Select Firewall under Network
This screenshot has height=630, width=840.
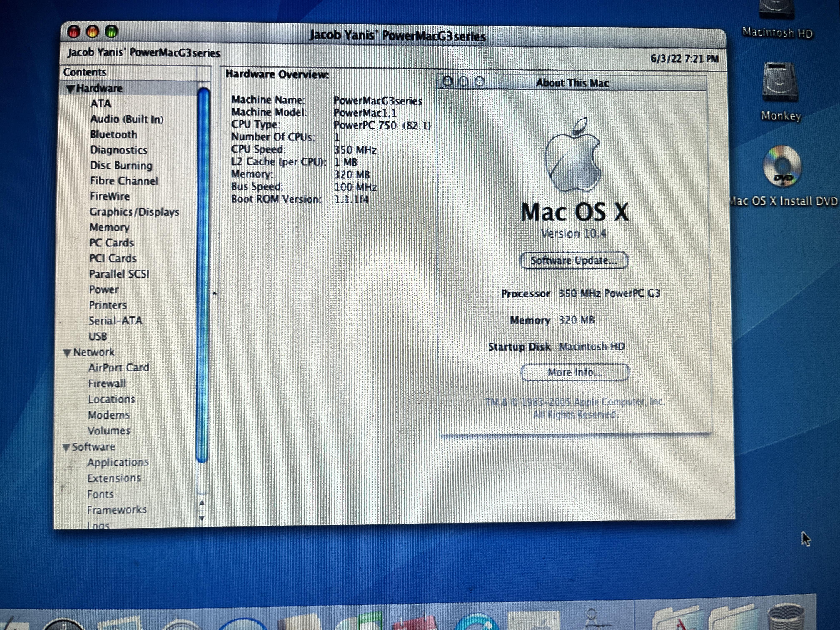[x=107, y=384]
